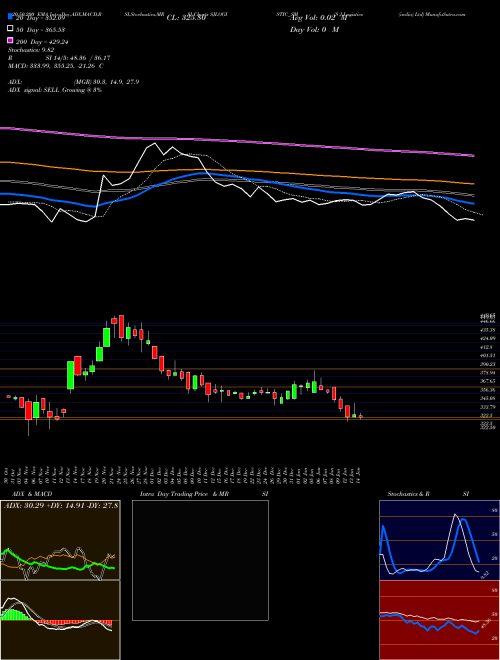
Task: Click the 'Stochastics: 9.82' reading
Action: tap(32, 50)
